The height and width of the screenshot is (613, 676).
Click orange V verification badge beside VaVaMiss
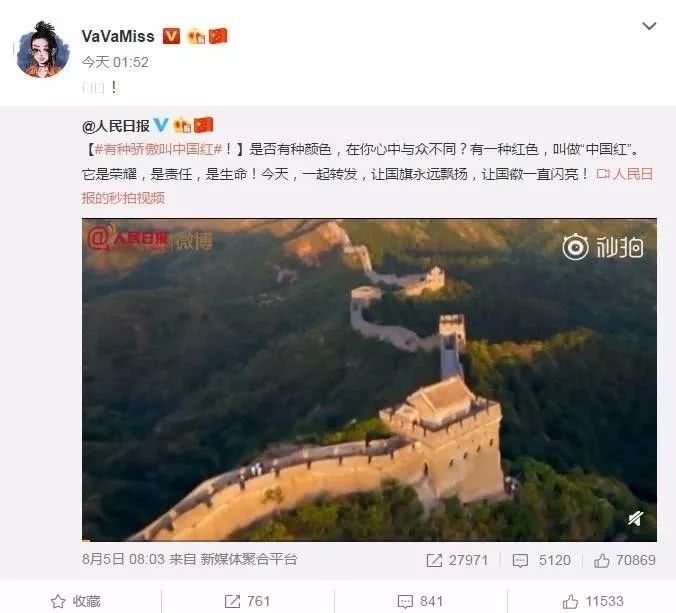click(x=171, y=36)
